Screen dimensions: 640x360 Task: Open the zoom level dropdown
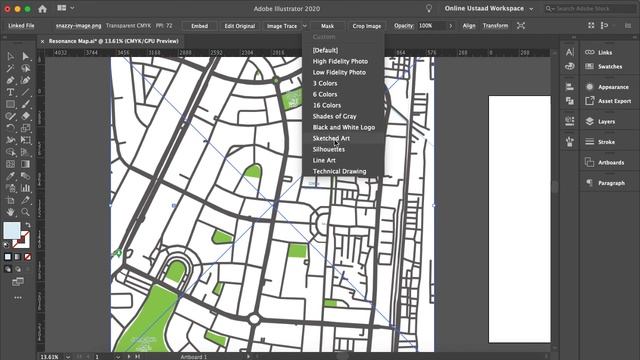coord(68,357)
